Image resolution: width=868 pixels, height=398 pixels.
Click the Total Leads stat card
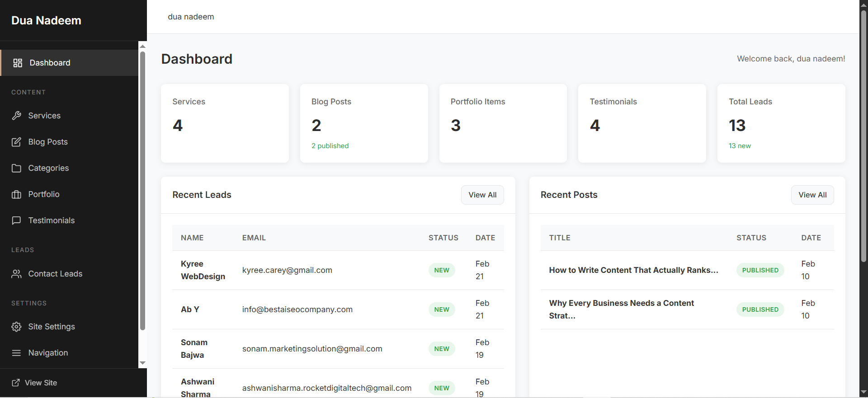tap(781, 123)
